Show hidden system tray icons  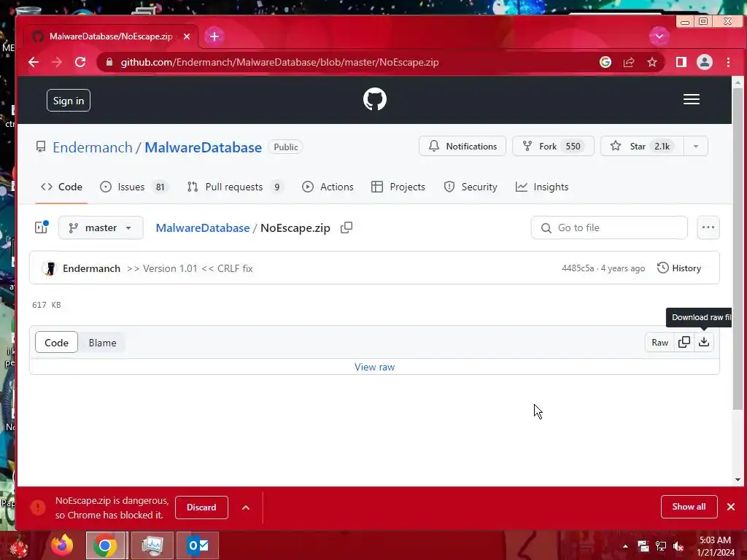click(x=625, y=546)
